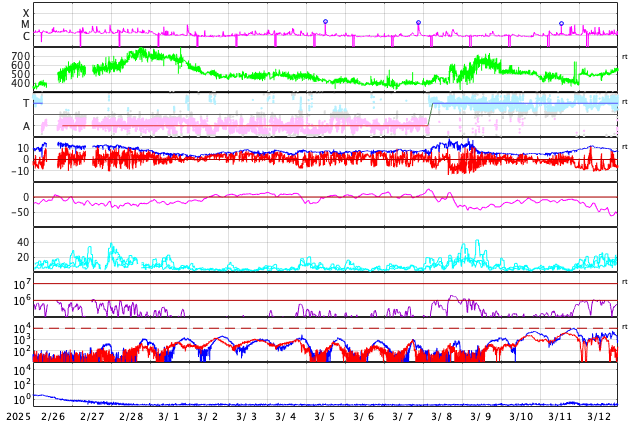Image resolution: width=634 pixels, height=424 pixels.
Task: Click the '3/ 7' date label
Action: [403, 416]
